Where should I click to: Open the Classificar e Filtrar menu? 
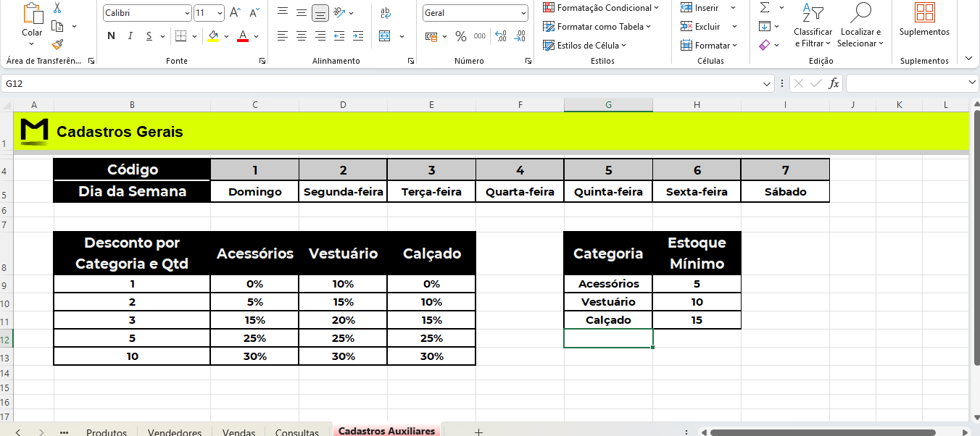click(813, 25)
